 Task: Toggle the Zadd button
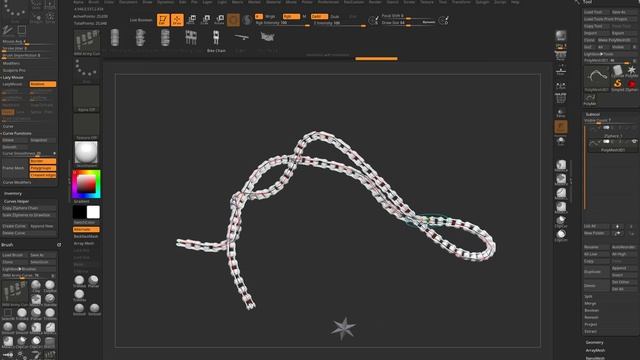(x=319, y=16)
